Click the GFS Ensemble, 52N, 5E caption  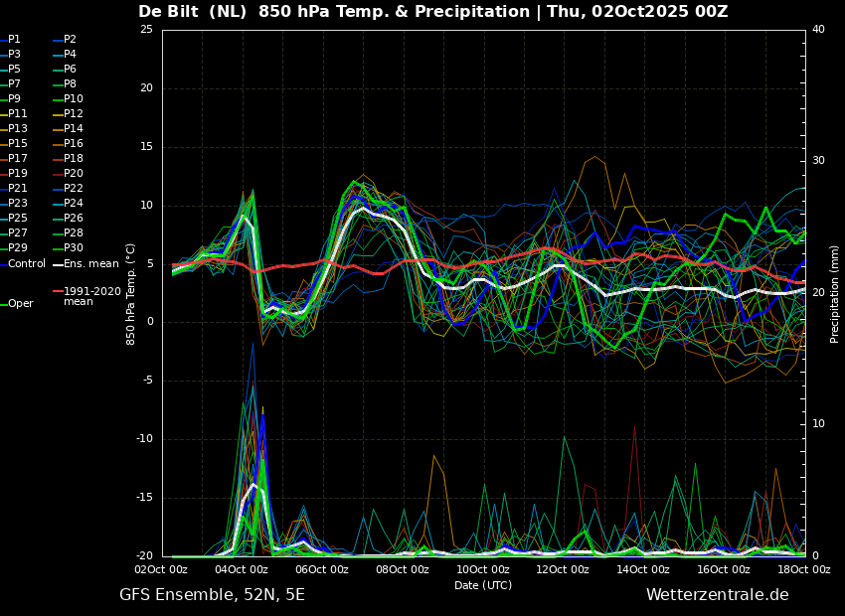pos(212,595)
